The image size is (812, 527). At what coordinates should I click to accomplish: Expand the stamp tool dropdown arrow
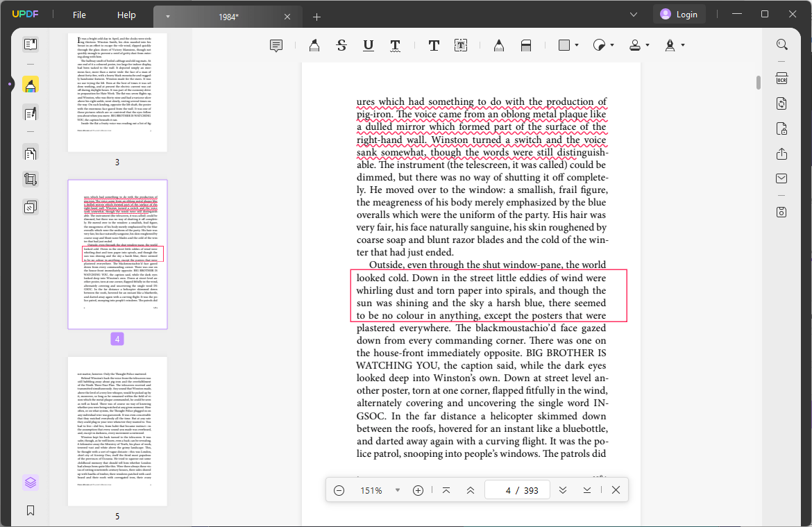[648, 46]
